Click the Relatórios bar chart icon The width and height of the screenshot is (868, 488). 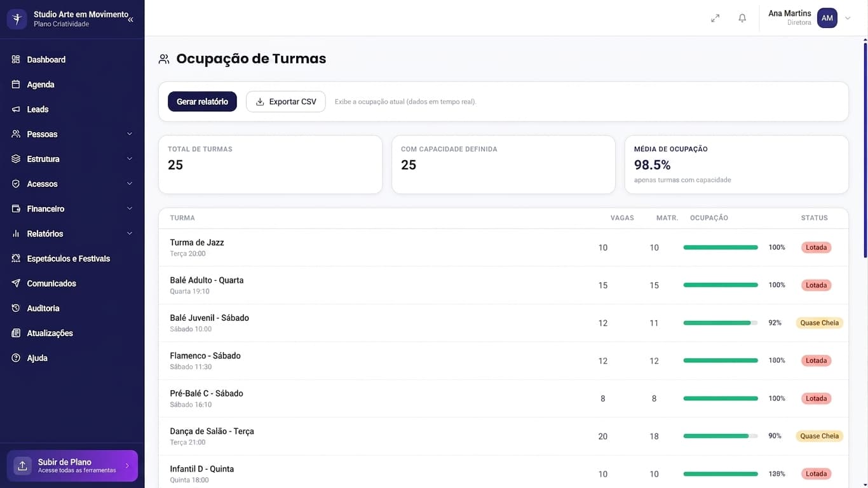[16, 234]
